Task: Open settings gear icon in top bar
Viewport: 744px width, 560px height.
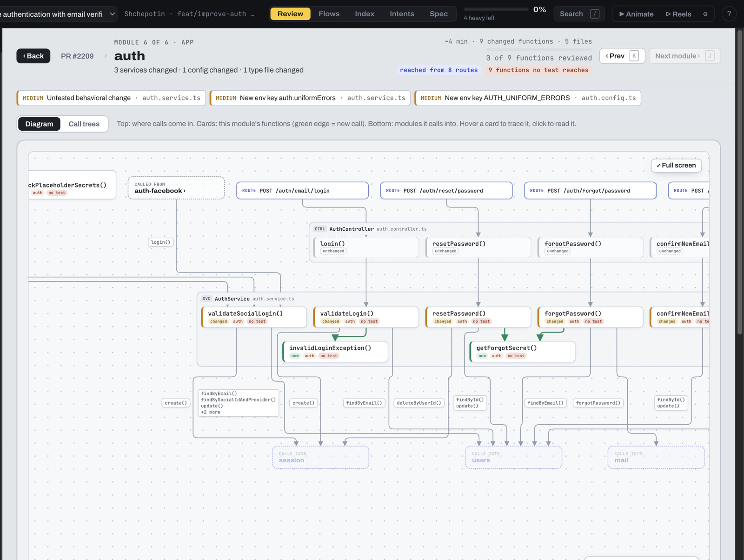Action: coord(705,14)
